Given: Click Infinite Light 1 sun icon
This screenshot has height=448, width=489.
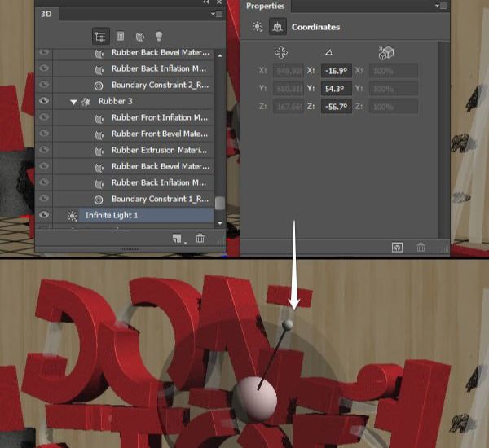Looking at the screenshot, I should coord(73,216).
